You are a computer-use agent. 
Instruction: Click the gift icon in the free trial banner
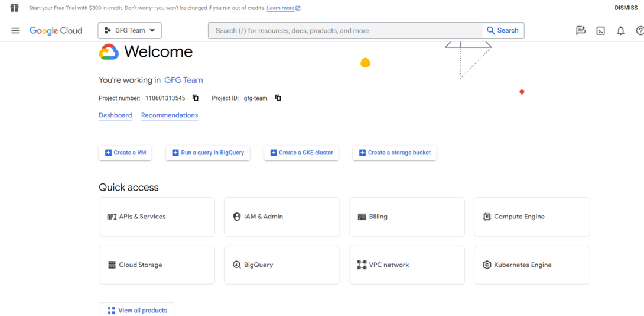(x=14, y=8)
